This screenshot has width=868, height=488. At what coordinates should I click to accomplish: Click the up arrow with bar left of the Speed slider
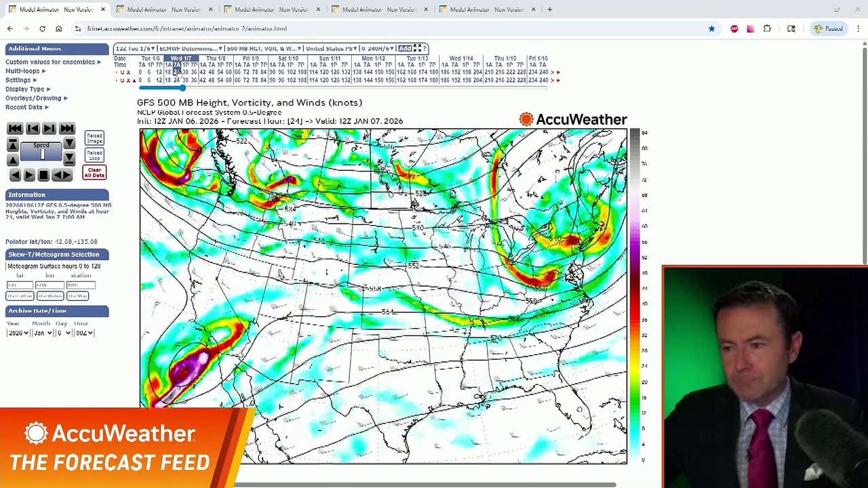(12, 144)
